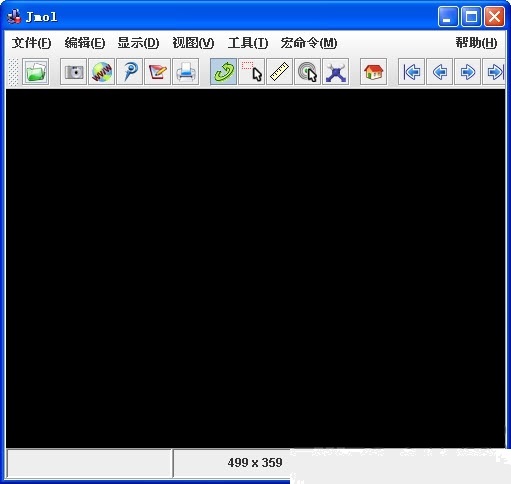The image size is (511, 484).
Task: Click the green folder open-file icon
Action: 36,72
